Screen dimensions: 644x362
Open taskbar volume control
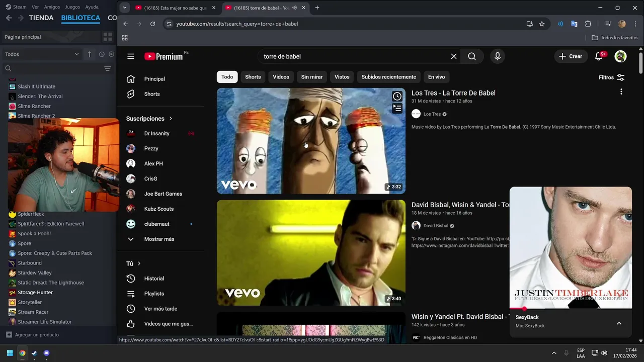(604, 353)
